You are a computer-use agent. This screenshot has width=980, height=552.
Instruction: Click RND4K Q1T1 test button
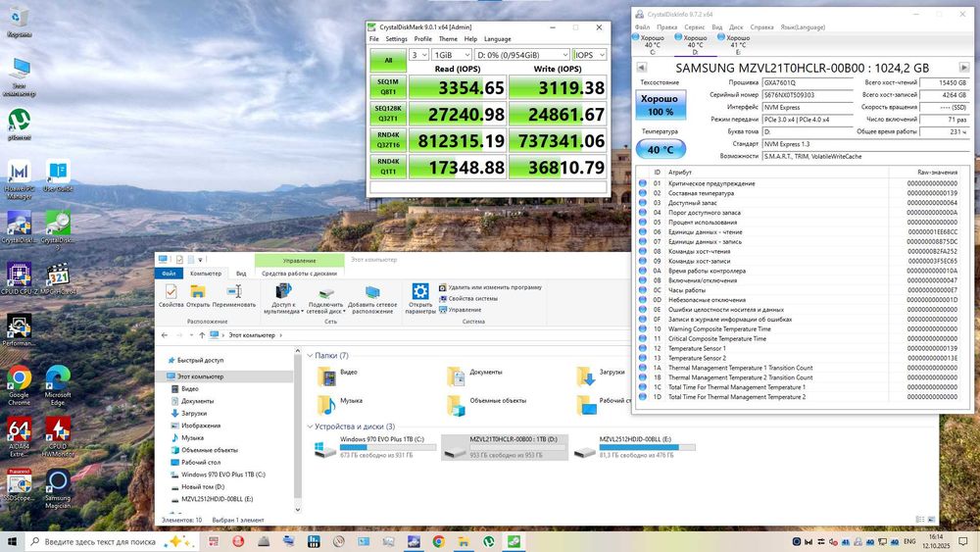coord(388,167)
